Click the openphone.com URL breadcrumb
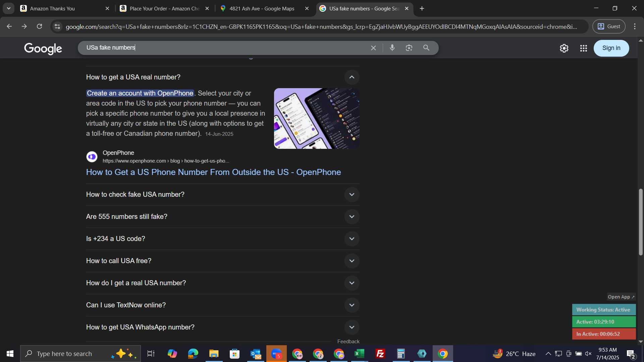The height and width of the screenshot is (362, 644). pos(166,161)
